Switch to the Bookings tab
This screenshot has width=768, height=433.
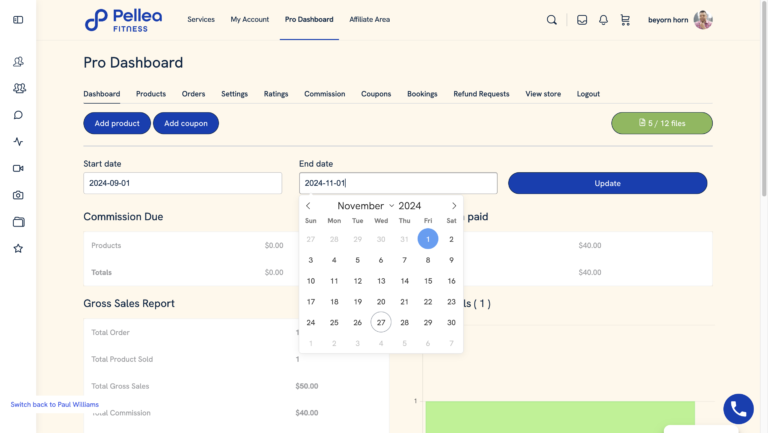click(x=422, y=94)
